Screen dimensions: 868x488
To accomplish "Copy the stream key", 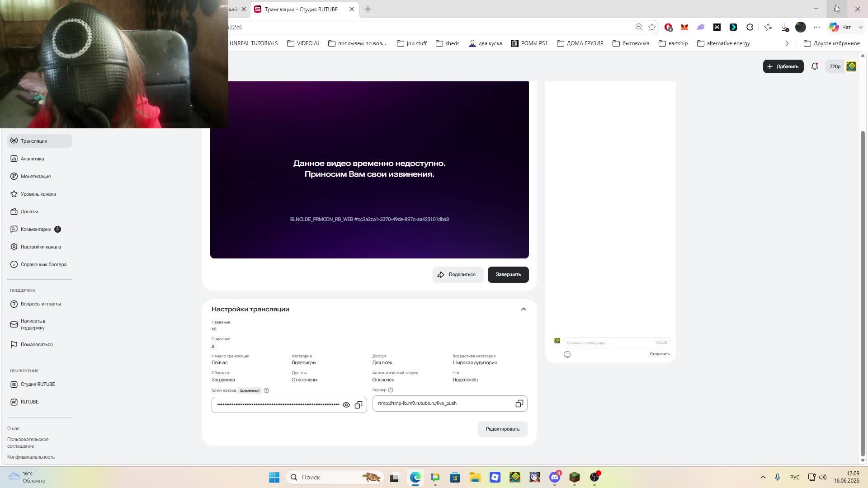I will (x=359, y=405).
